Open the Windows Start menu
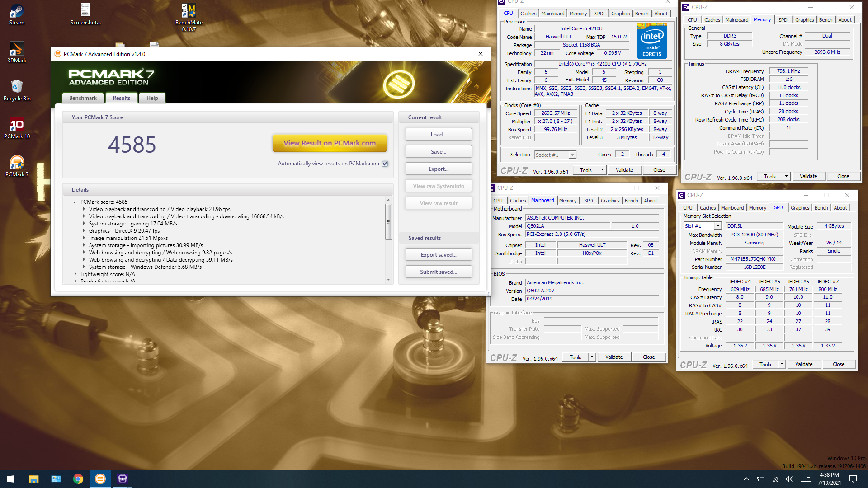This screenshot has height=488, width=868. click(11, 479)
